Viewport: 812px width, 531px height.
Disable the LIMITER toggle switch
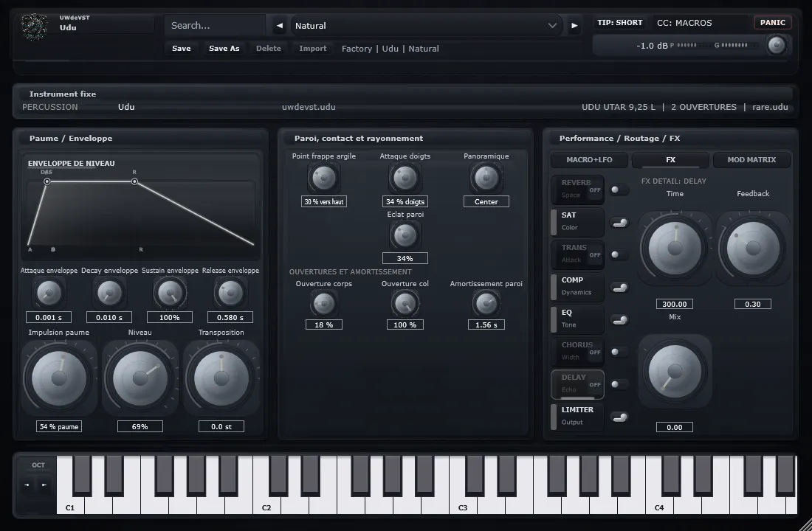pyautogui.click(x=619, y=417)
